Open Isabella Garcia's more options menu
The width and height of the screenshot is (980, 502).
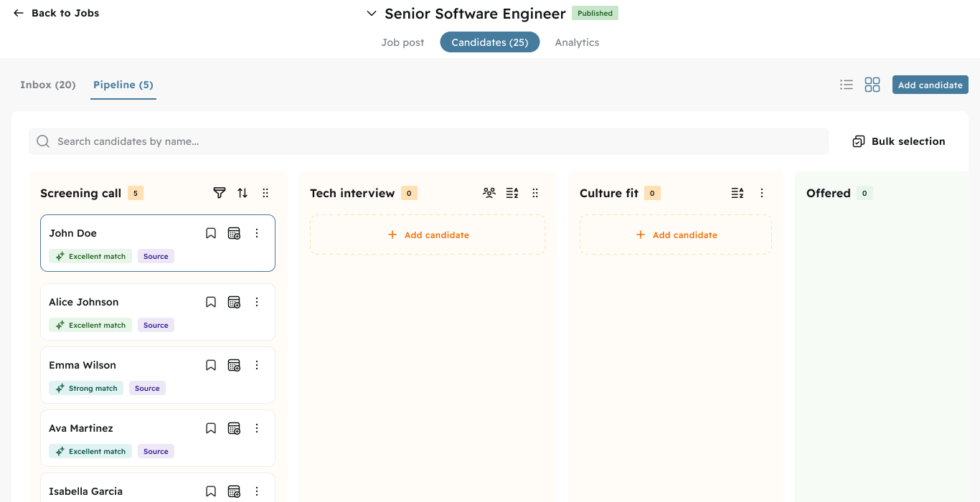click(x=257, y=491)
